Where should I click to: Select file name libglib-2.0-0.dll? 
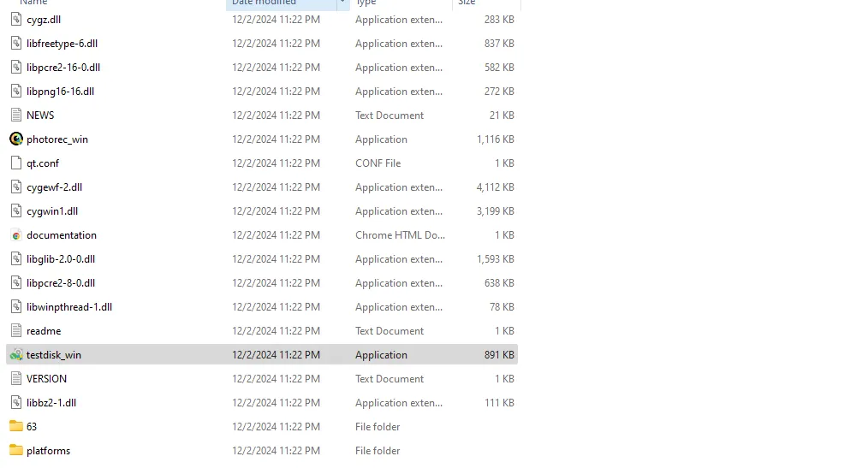coord(61,259)
